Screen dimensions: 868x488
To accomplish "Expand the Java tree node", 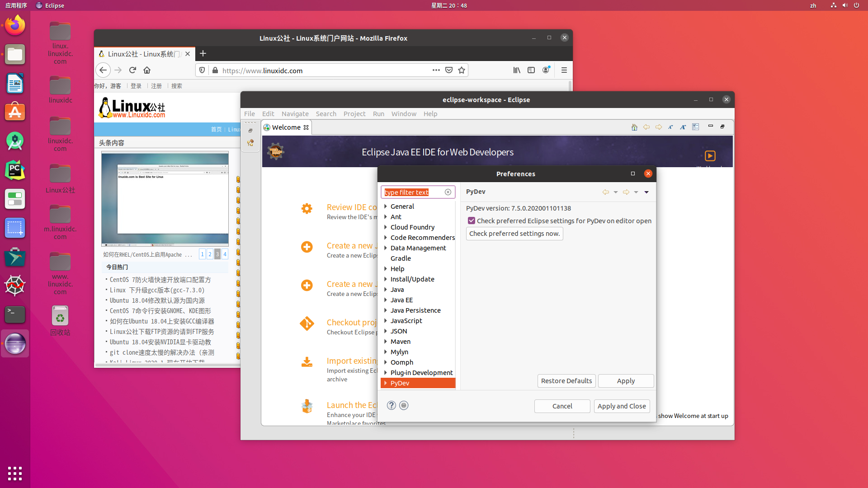I will [x=386, y=290].
